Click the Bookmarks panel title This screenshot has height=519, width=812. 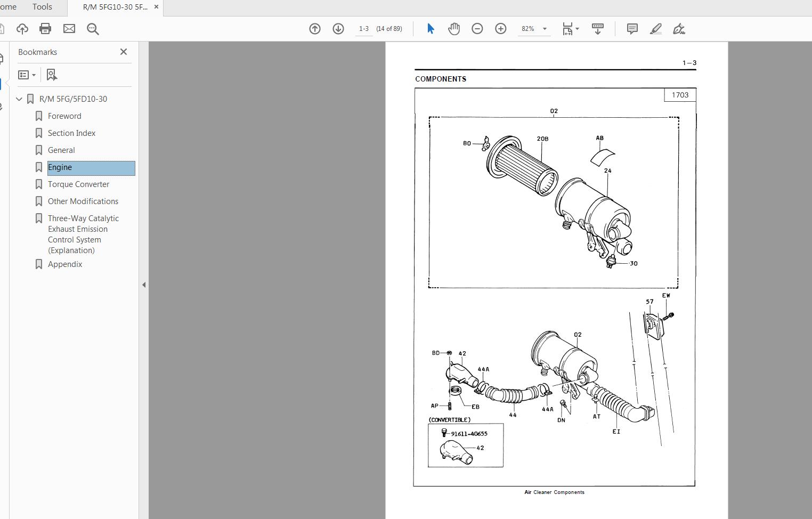point(37,52)
